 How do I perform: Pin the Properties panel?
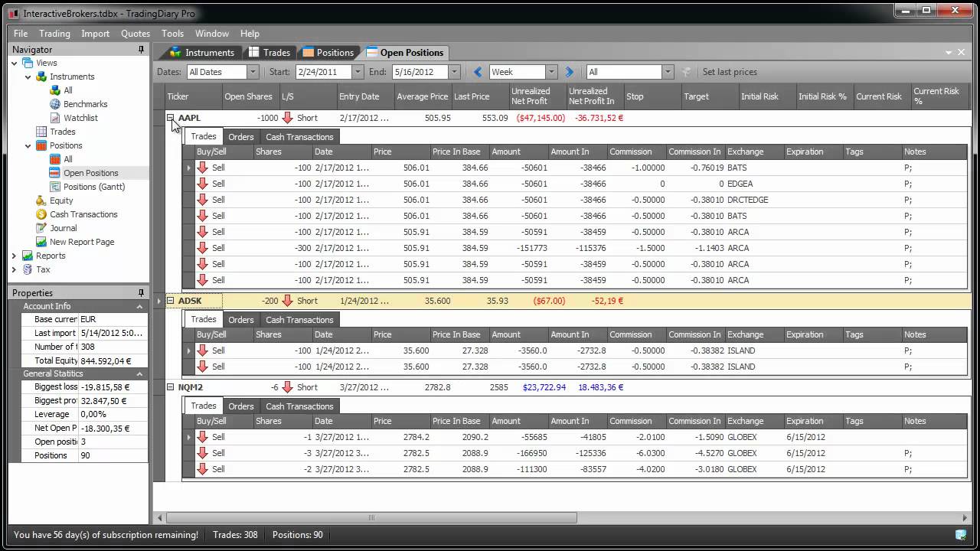coord(141,293)
